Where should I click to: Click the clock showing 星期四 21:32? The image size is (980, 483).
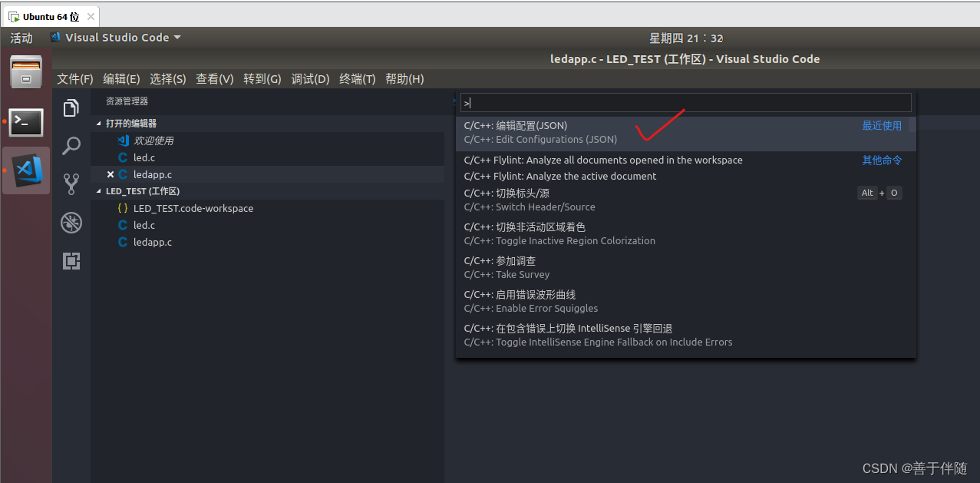click(686, 38)
